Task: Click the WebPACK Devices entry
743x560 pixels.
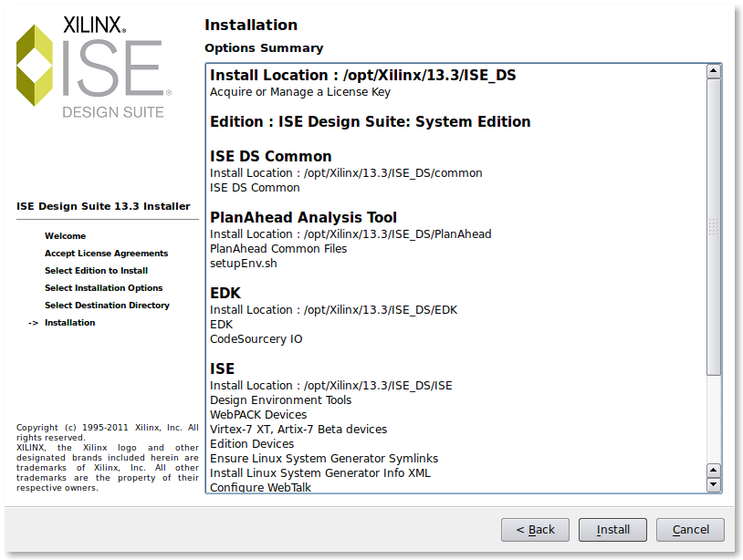Action: (x=258, y=415)
